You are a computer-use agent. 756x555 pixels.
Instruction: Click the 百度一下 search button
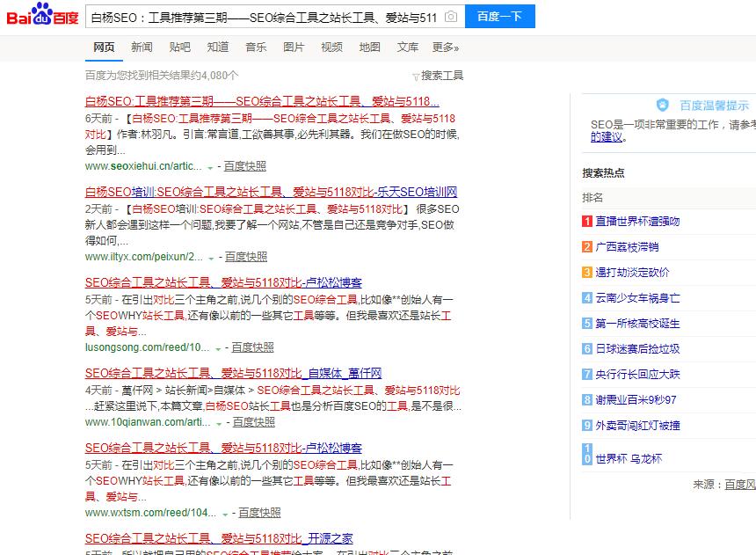[499, 17]
